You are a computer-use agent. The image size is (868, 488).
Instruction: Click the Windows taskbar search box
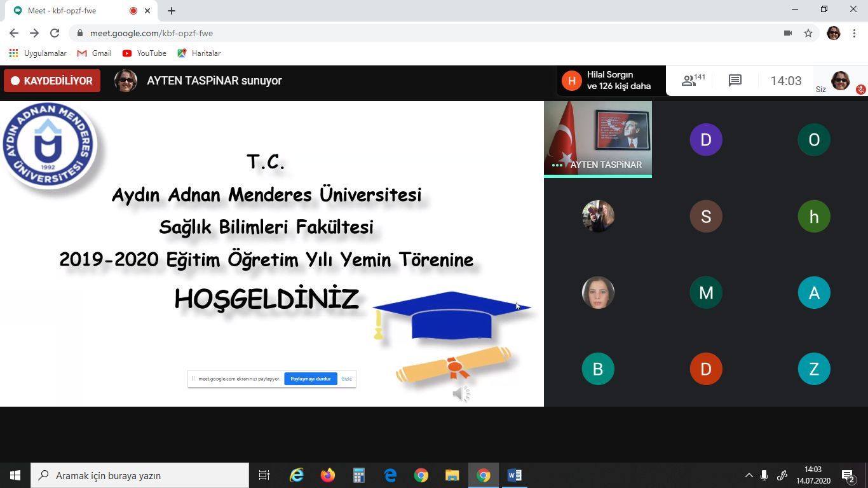[x=140, y=475]
